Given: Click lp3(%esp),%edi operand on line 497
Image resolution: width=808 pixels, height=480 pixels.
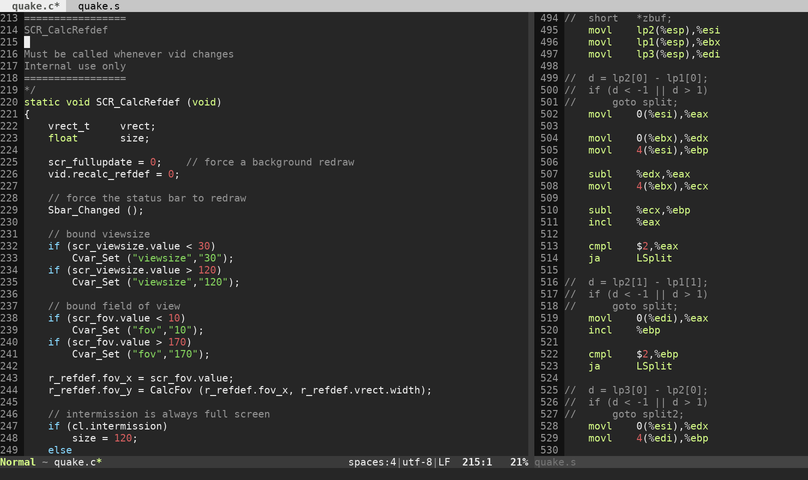Looking at the screenshot, I should pos(678,54).
